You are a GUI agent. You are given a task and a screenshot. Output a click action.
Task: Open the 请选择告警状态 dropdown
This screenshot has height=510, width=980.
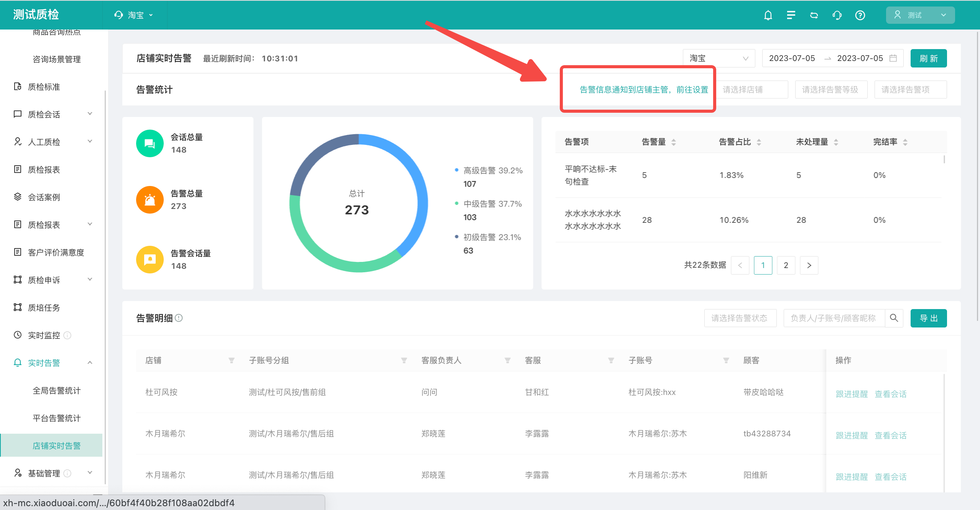tap(740, 318)
